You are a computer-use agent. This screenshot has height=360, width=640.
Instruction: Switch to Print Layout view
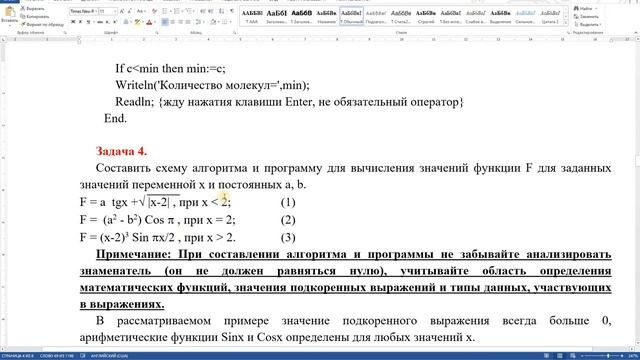pyautogui.click(x=560, y=356)
